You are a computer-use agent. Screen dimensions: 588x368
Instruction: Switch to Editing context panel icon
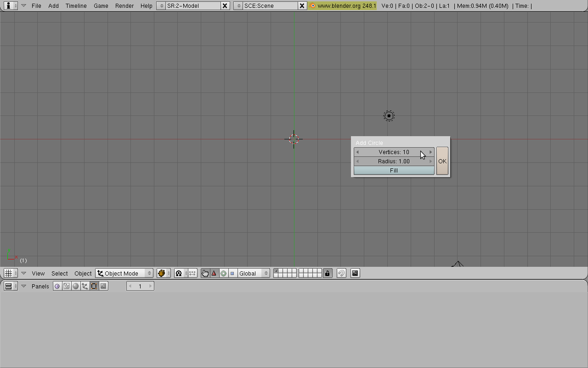click(94, 286)
